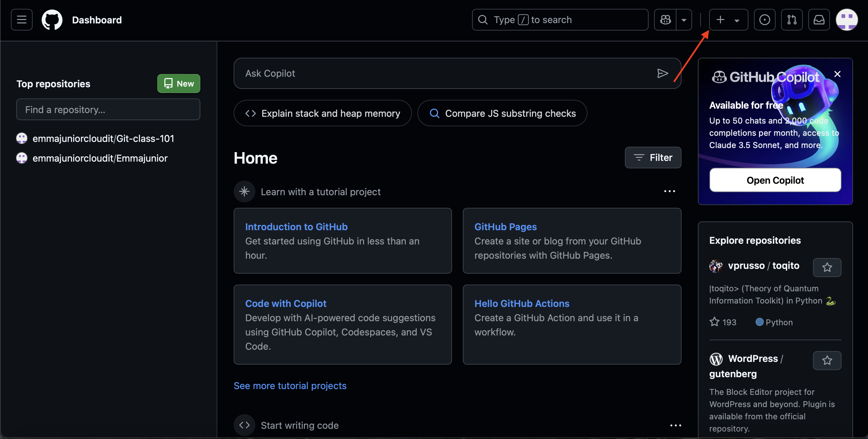Open the Pull requests icon in header
The image size is (868, 439).
coord(792,20)
